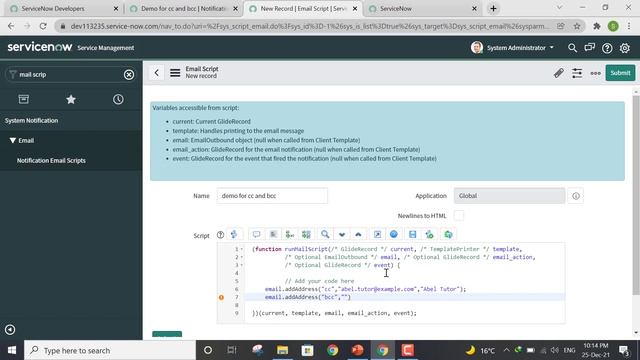
Task: Fold code at line 1 arrow
Action: (x=242, y=249)
